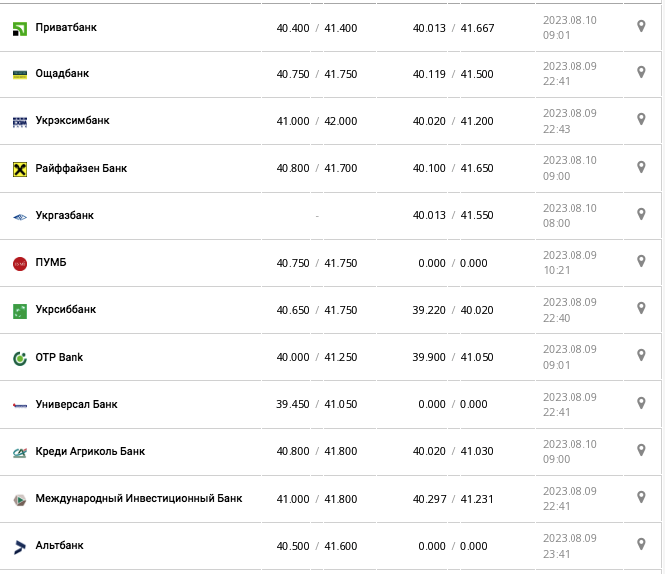
Task: Open the location pin for Ощадбанк
Action: click(x=642, y=73)
